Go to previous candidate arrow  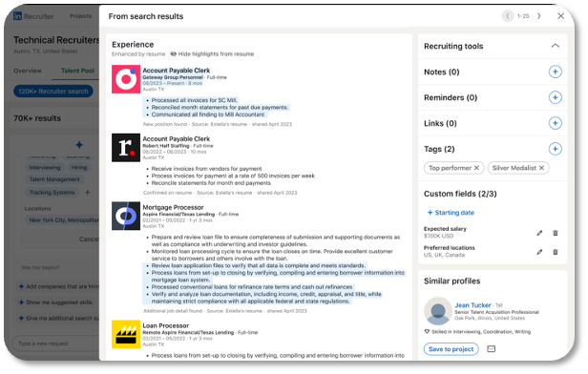[x=508, y=16]
